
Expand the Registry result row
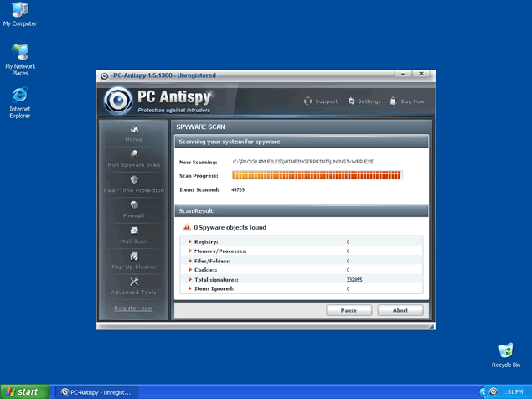[x=189, y=241]
